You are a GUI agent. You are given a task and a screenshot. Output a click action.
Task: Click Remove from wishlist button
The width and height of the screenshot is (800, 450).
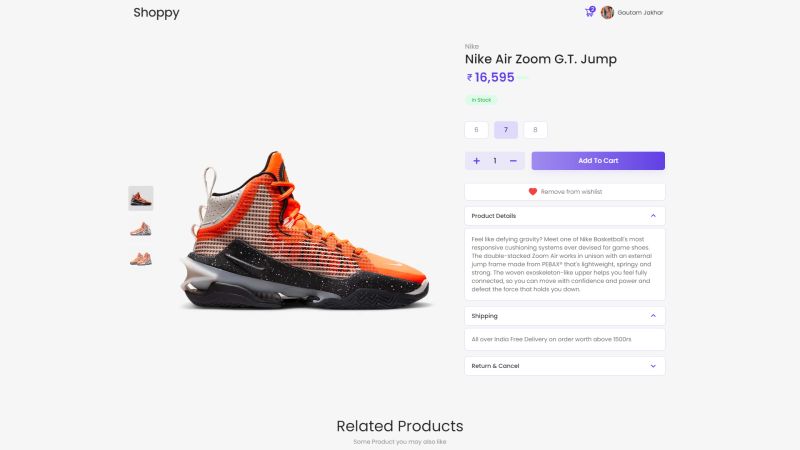click(x=565, y=192)
